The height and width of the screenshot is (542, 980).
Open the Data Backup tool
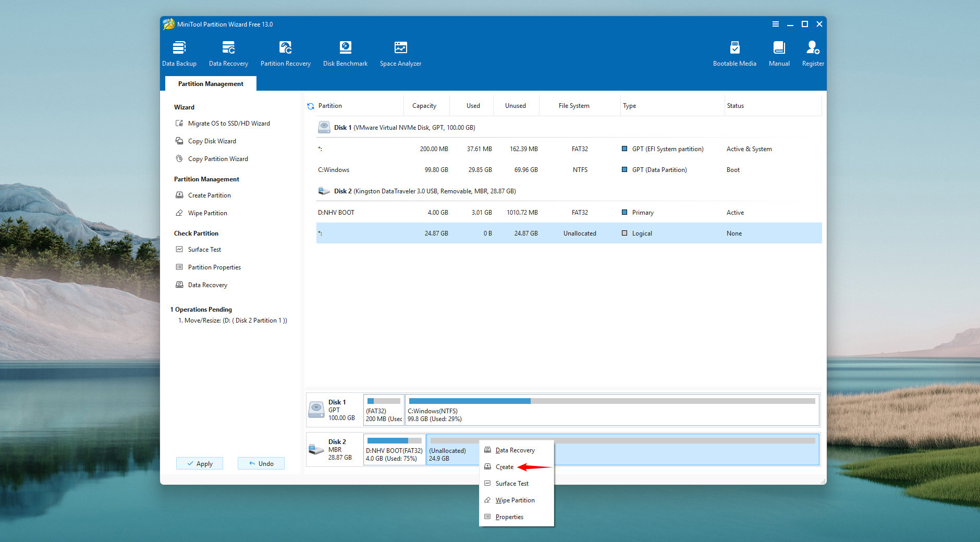(x=179, y=54)
